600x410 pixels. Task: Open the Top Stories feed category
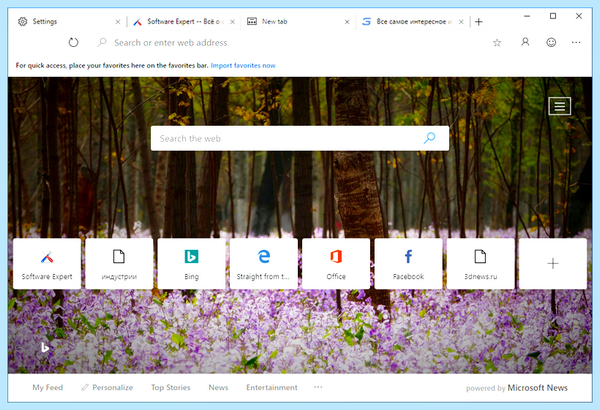pos(171,387)
